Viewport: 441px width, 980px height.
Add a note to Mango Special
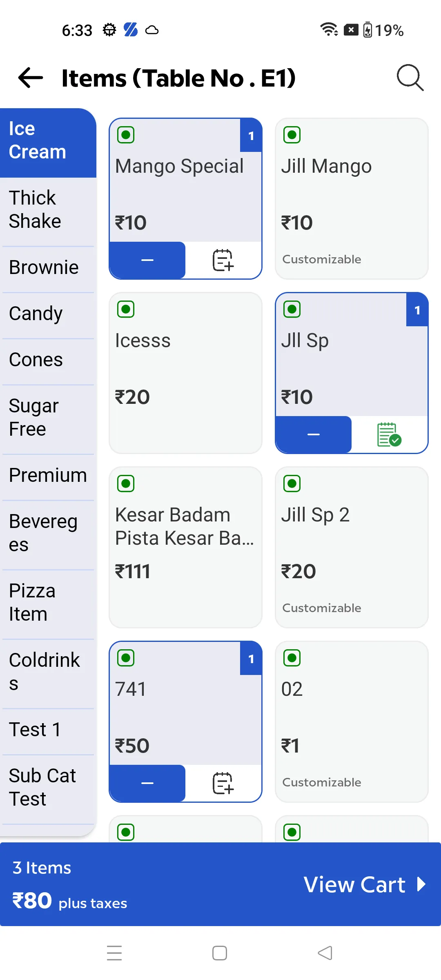pos(223,260)
